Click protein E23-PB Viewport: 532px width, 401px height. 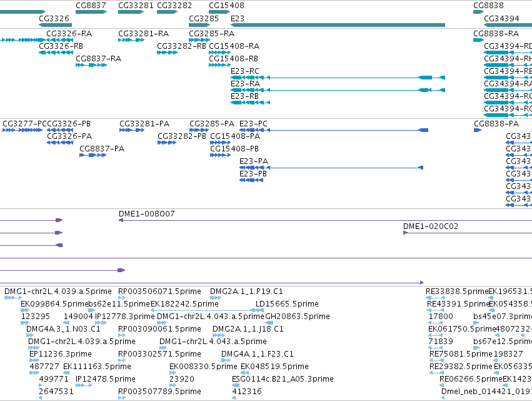[251, 180]
